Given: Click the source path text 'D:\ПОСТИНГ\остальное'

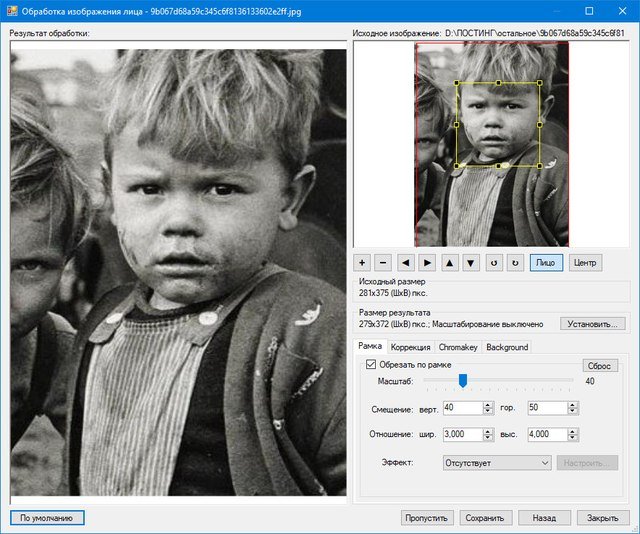Looking at the screenshot, I should coord(492,33).
